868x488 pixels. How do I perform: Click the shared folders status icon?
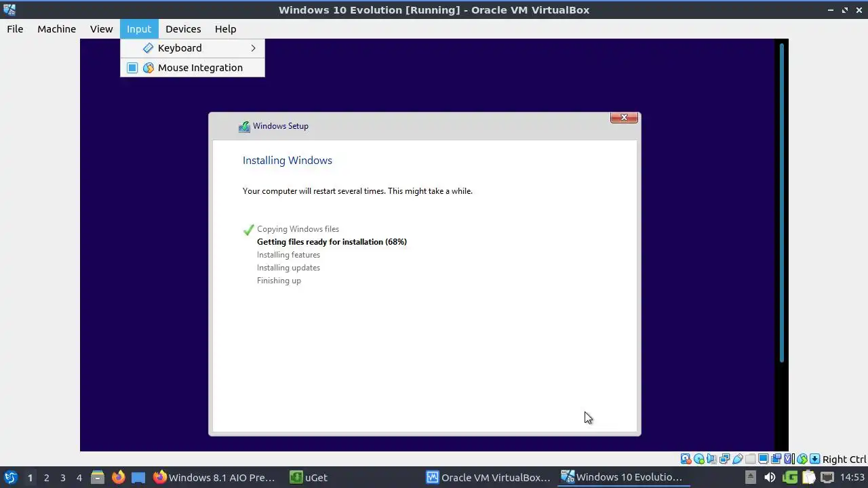pyautogui.click(x=750, y=459)
